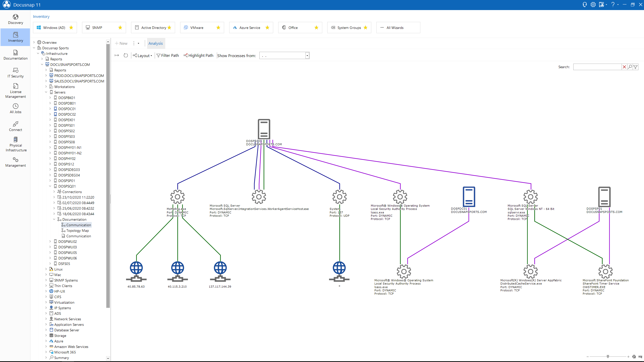This screenshot has height=362, width=644.
Task: Select the DOSPSP01 server node in diagram
Action: point(605,197)
